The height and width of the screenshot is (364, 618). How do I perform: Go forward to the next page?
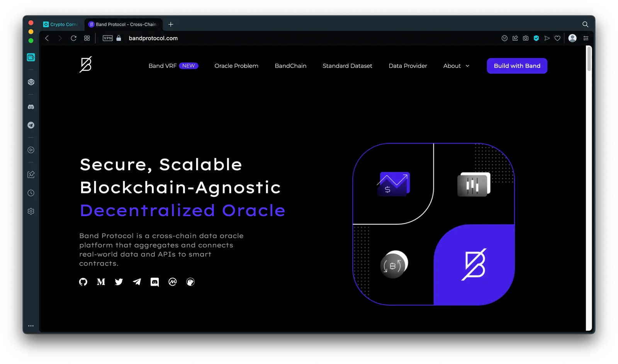point(60,38)
